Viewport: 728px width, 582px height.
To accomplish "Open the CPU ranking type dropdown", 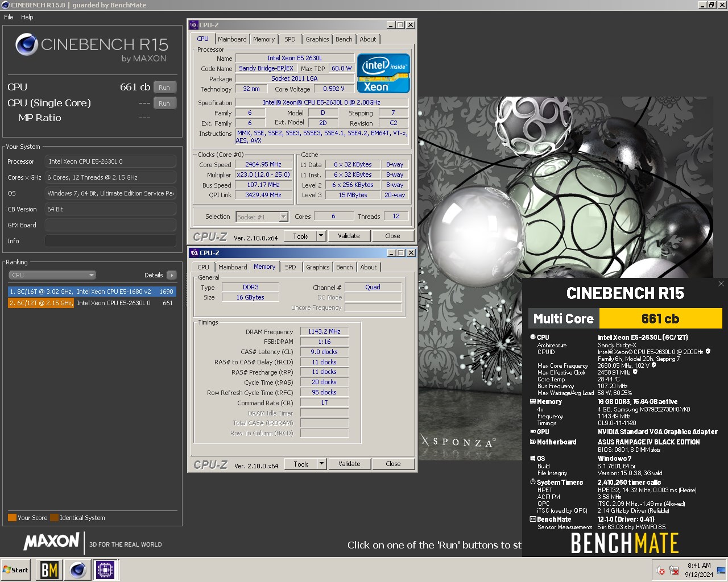I will tap(52, 275).
